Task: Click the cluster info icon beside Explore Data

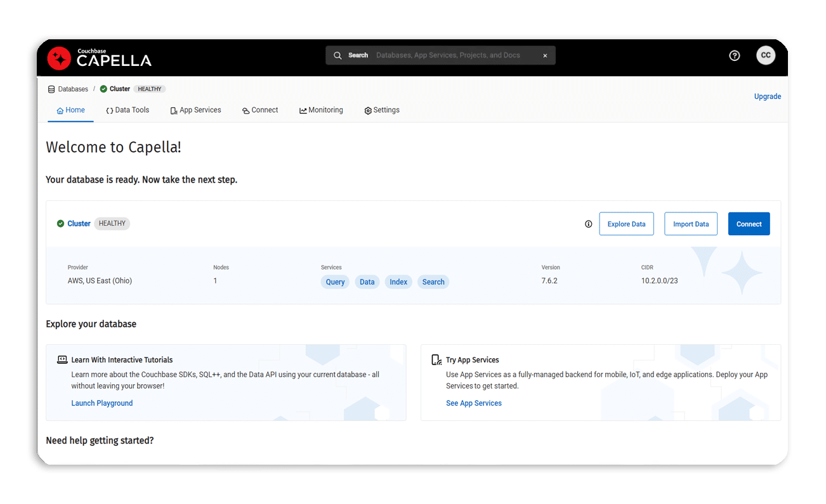Action: point(588,224)
